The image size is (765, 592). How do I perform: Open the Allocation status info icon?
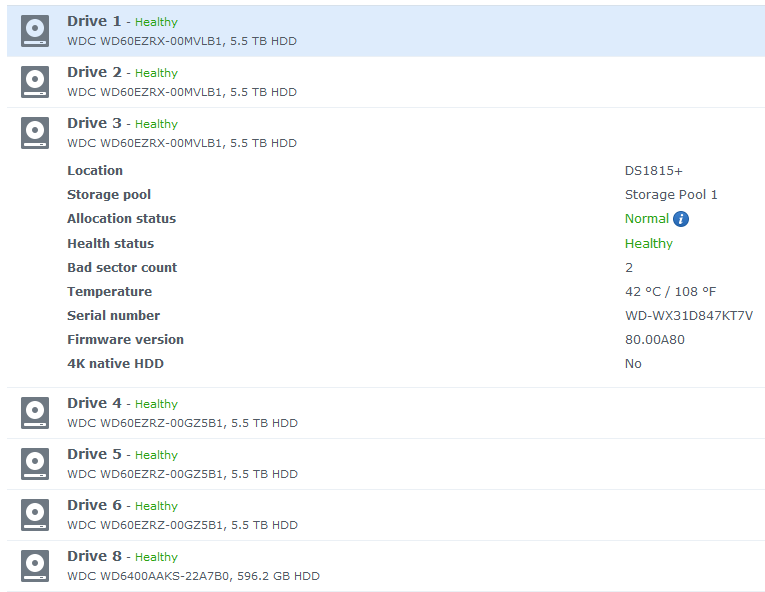coord(681,219)
